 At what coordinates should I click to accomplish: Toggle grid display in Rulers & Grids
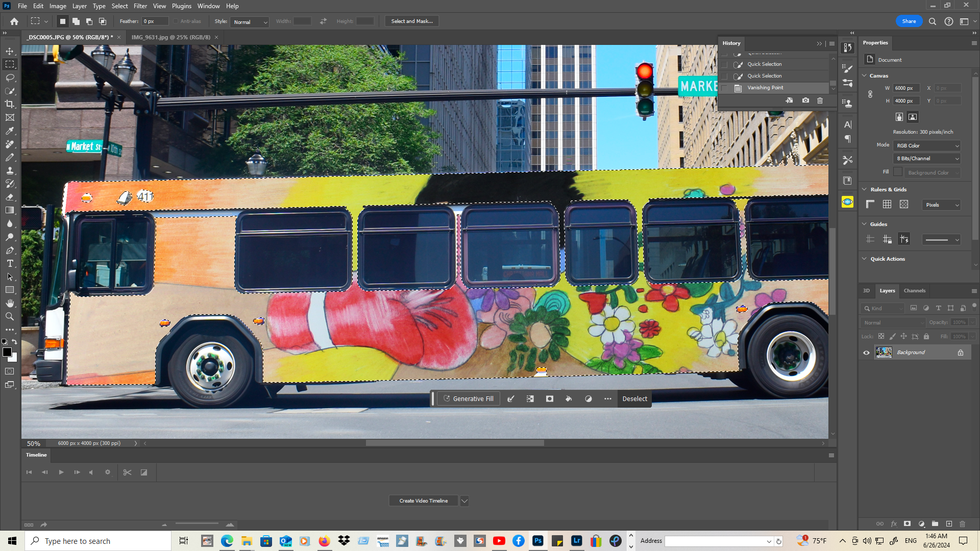887,205
